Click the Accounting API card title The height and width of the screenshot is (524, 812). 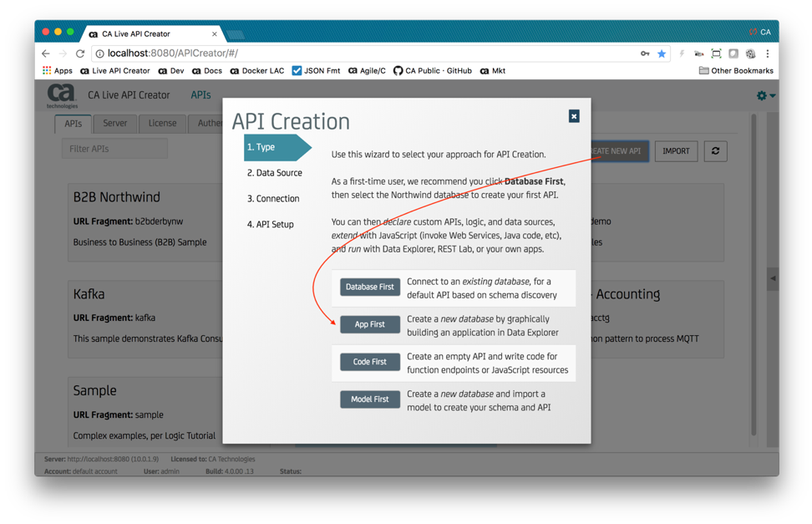[627, 294]
